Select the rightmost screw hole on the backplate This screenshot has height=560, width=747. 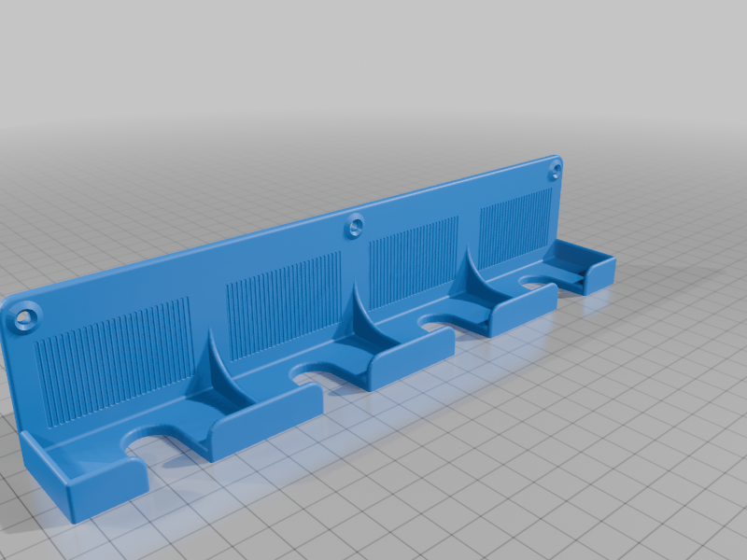point(556,171)
